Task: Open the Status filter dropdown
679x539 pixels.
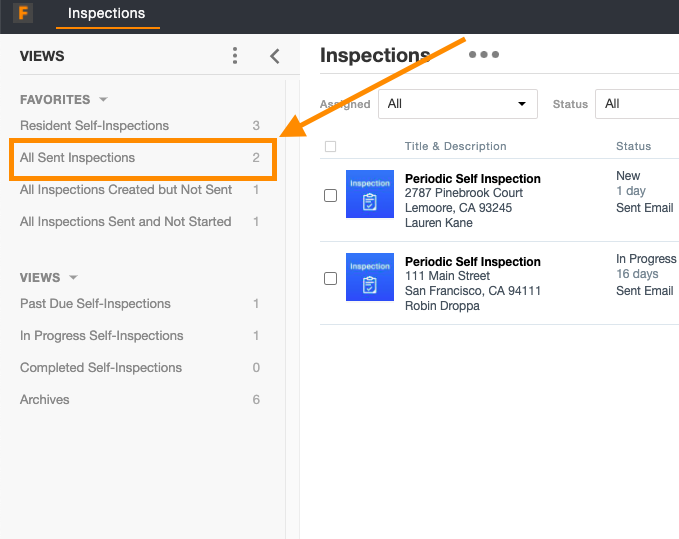Action: [636, 104]
